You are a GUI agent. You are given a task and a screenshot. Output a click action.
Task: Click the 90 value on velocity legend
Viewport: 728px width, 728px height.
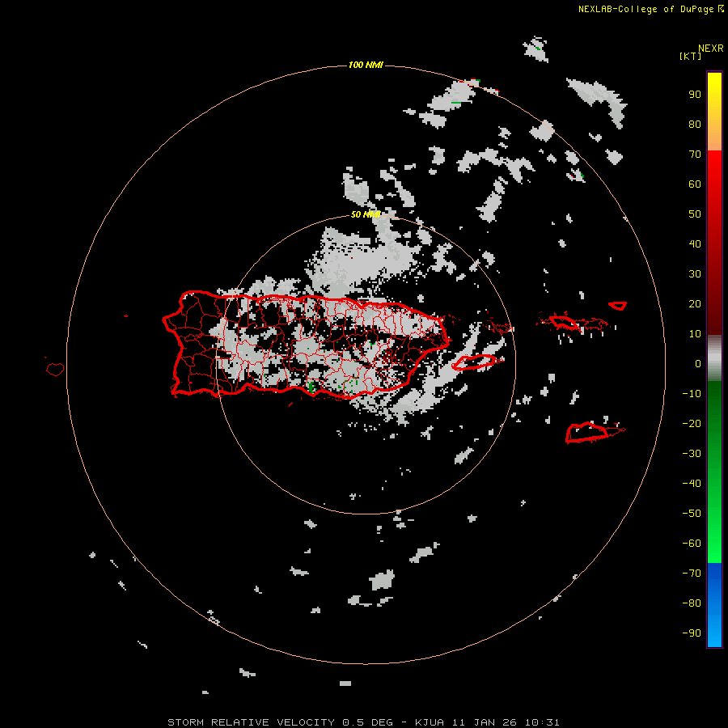click(x=695, y=95)
